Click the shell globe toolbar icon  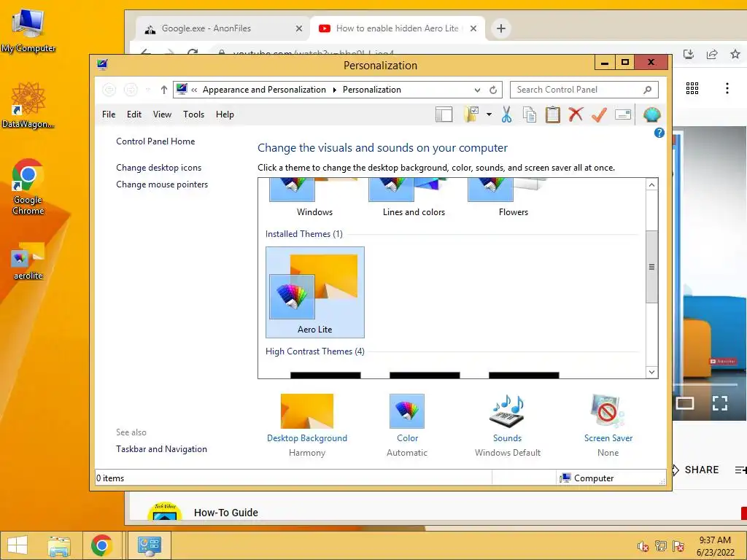coord(651,114)
